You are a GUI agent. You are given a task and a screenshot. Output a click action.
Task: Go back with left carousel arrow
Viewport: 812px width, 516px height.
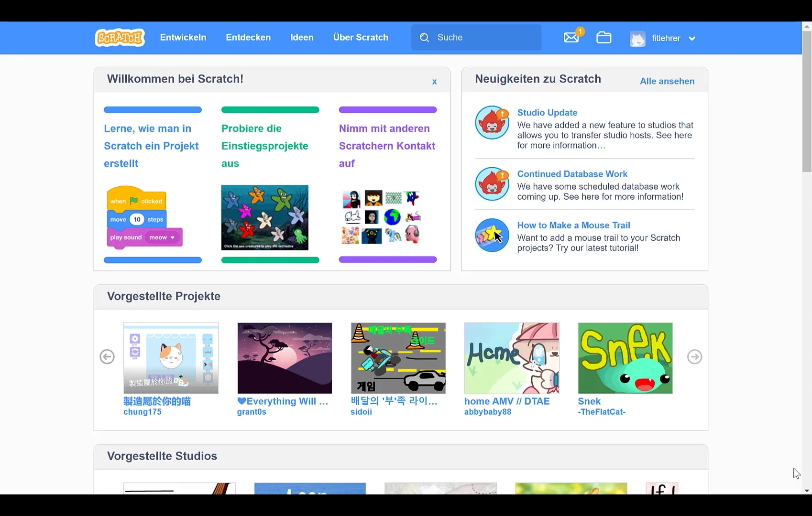click(107, 356)
